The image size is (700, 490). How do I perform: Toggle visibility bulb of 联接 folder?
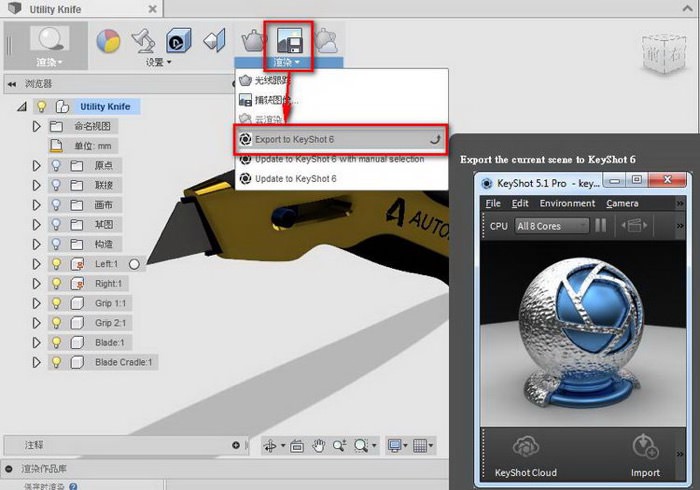pos(56,185)
